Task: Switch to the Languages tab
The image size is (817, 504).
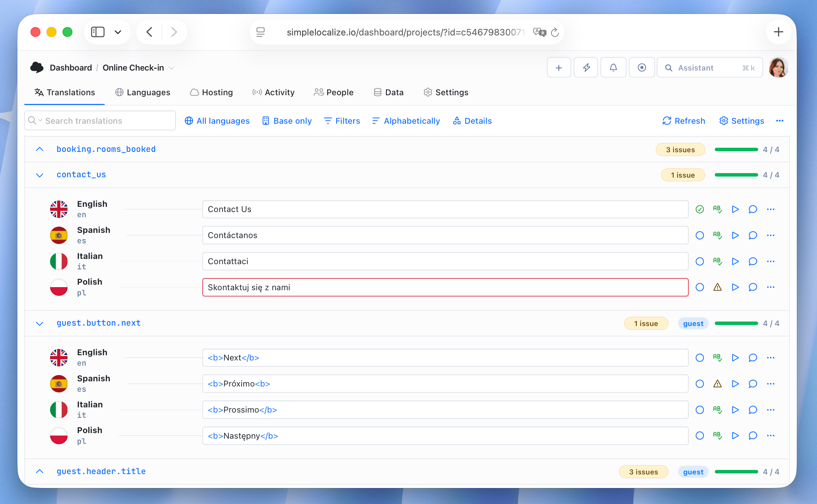Action: click(143, 92)
